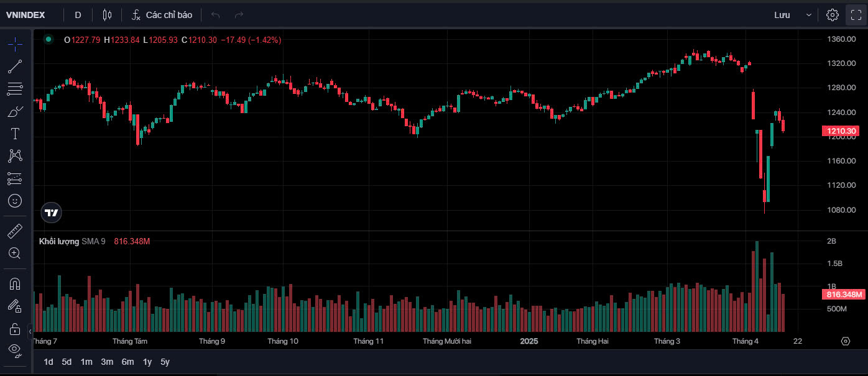Select the brush drawing tool
This screenshot has width=868, height=376.
tap(15, 111)
